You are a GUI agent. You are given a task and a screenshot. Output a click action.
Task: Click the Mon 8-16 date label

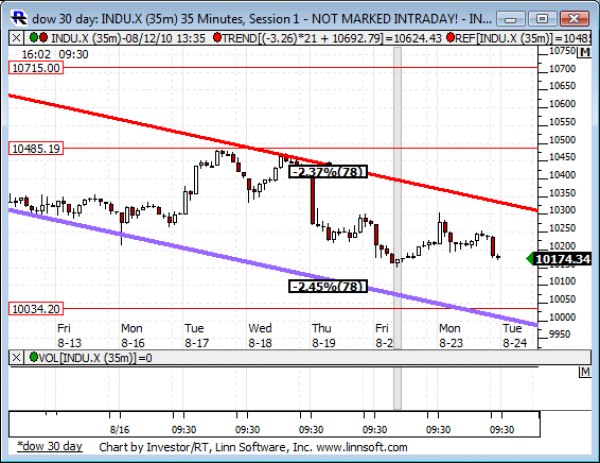point(132,336)
